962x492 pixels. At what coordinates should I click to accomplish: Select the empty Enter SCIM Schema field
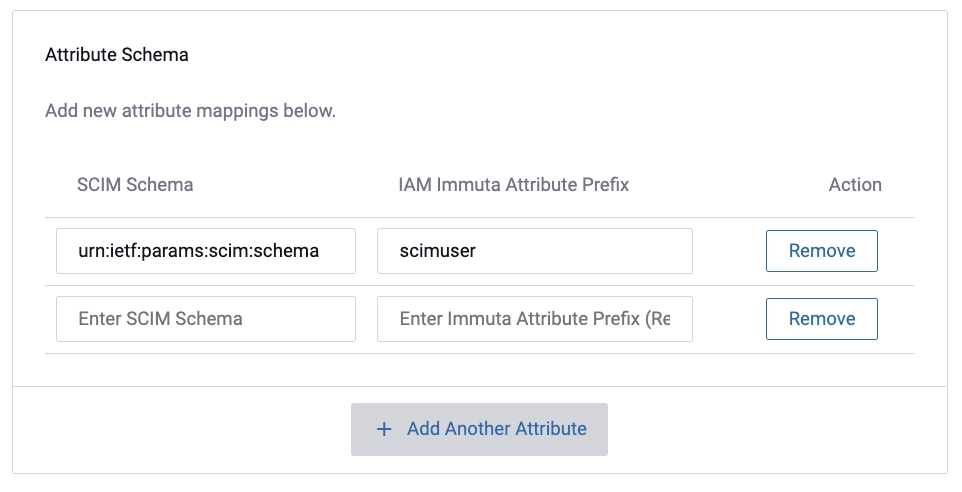click(x=206, y=319)
